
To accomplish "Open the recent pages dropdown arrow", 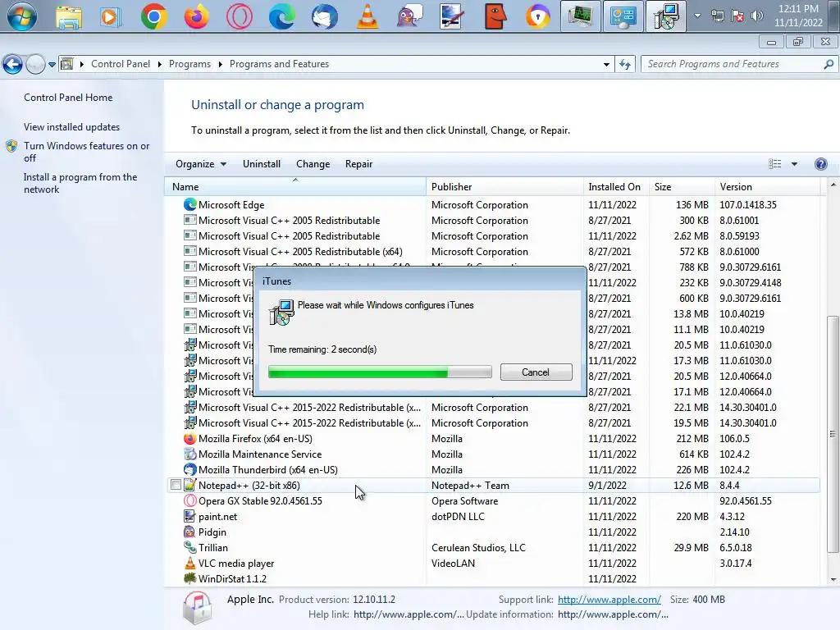I will [52, 65].
